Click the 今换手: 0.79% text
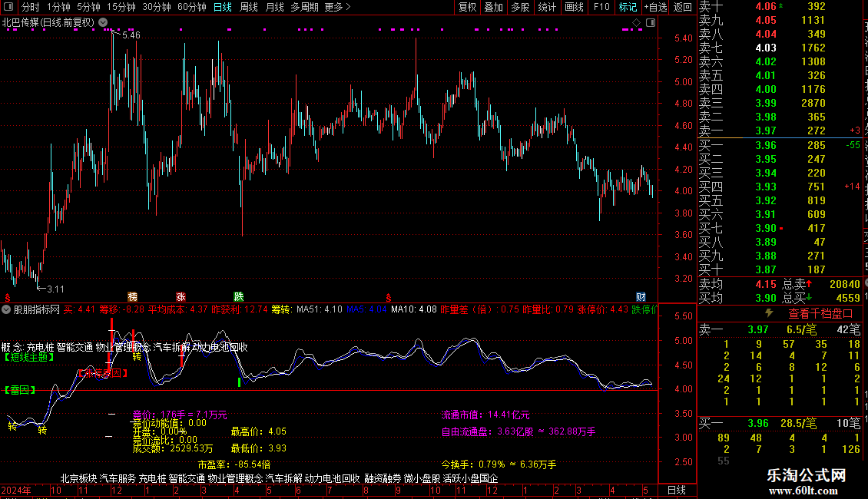This screenshot has height=499, width=868. coord(472,464)
